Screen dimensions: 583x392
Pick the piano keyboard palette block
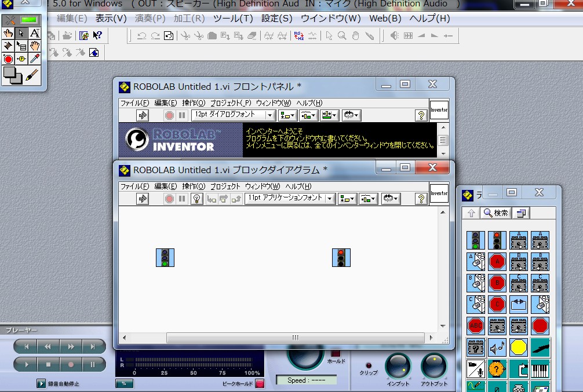(x=540, y=369)
